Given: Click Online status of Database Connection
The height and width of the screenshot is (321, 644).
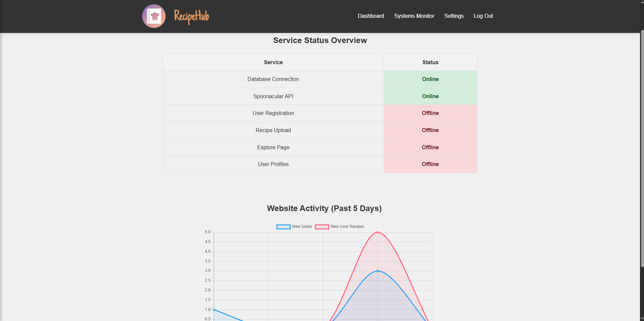Looking at the screenshot, I should click(430, 79).
